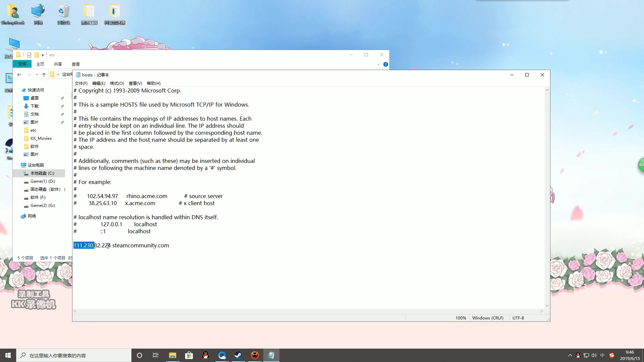Click the QQ tray icon
The width and height of the screenshot is (644, 362).
pyautogui.click(x=578, y=355)
